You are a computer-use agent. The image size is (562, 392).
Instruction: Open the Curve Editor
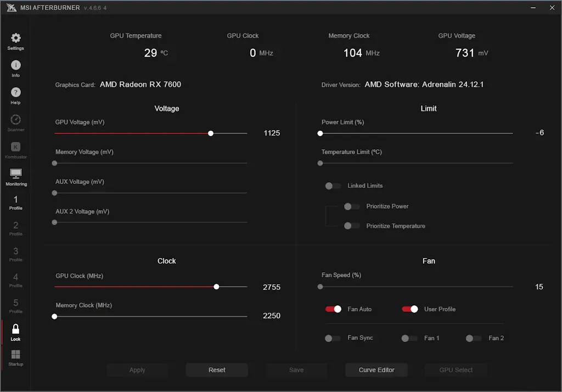coord(376,369)
